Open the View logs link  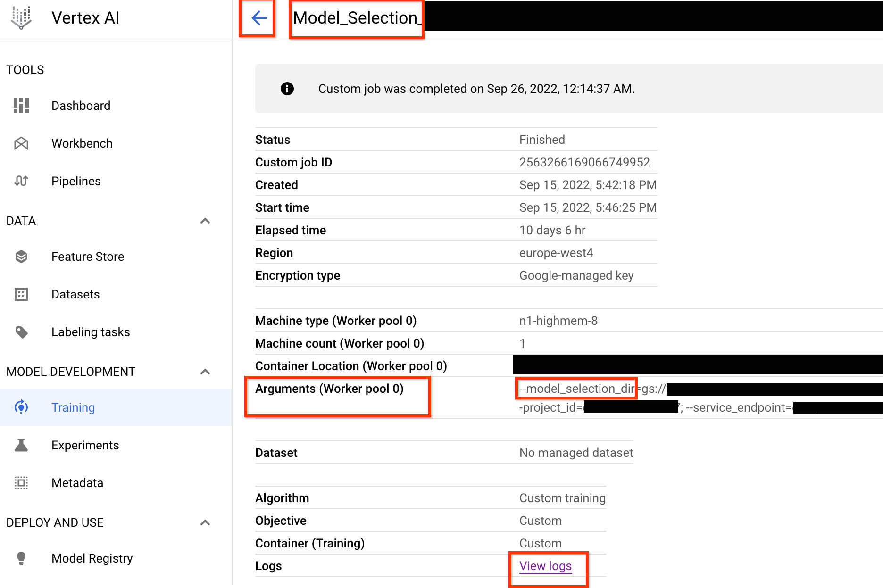pyautogui.click(x=545, y=566)
